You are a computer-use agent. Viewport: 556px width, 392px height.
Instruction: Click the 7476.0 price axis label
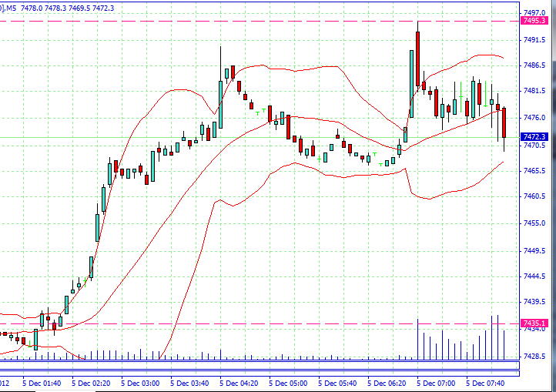[534, 118]
